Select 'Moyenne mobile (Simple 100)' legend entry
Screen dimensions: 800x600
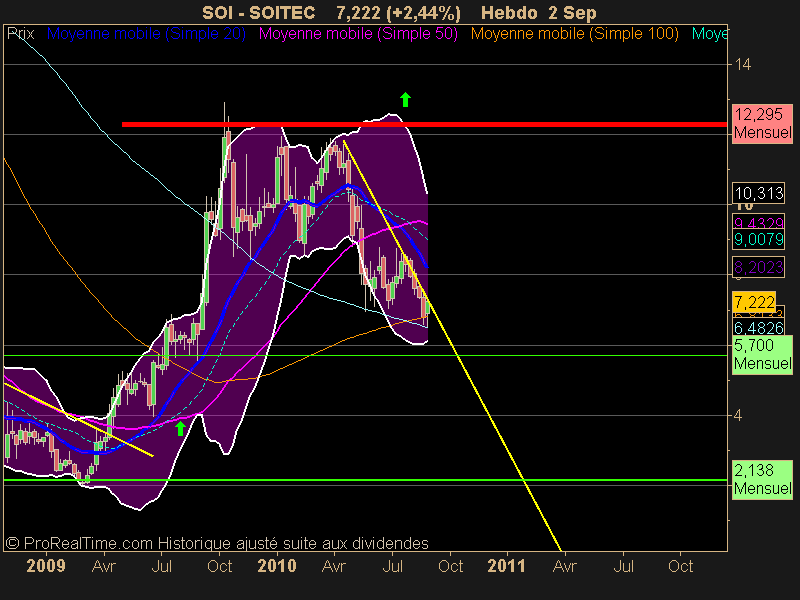[574, 34]
